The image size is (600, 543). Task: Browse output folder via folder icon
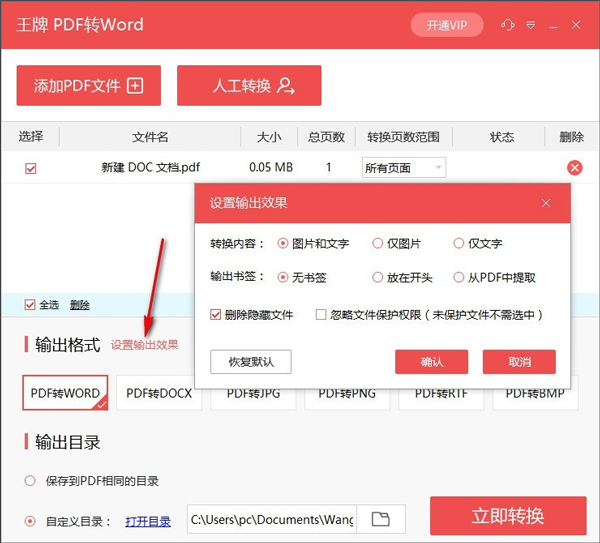pyautogui.click(x=381, y=519)
